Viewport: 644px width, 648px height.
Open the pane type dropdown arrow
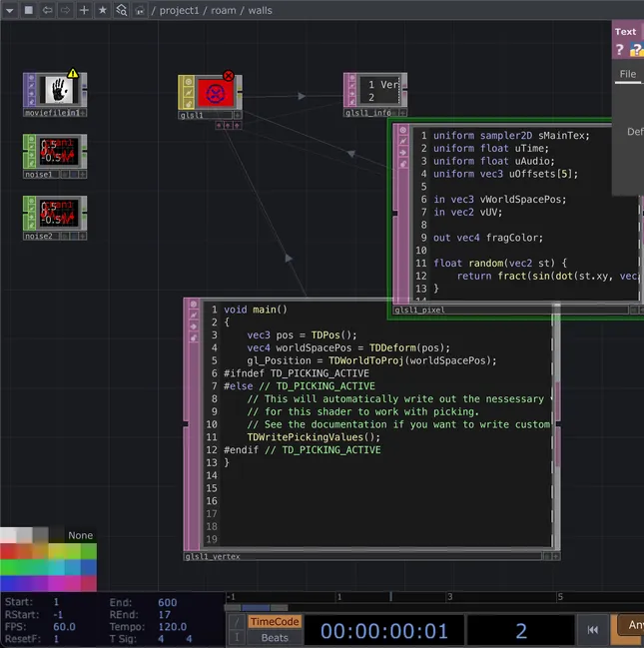(10, 10)
